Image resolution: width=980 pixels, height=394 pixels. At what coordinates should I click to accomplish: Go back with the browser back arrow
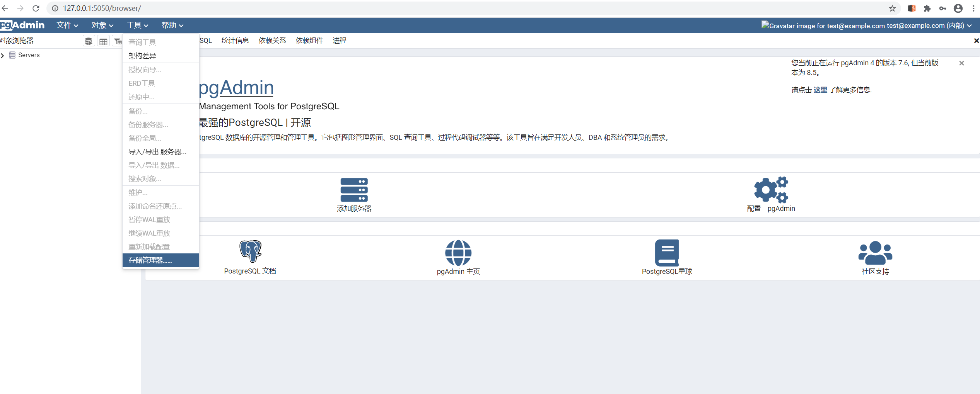click(x=5, y=8)
